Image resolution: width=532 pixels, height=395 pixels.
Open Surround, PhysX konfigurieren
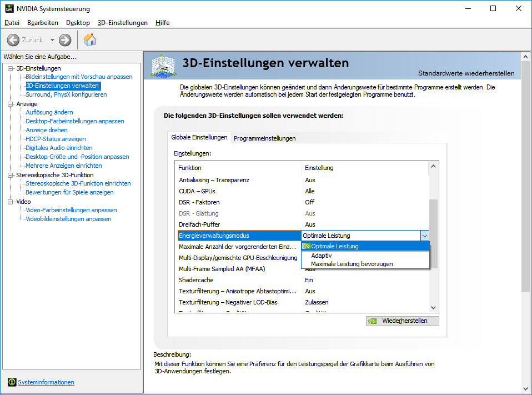click(x=66, y=94)
